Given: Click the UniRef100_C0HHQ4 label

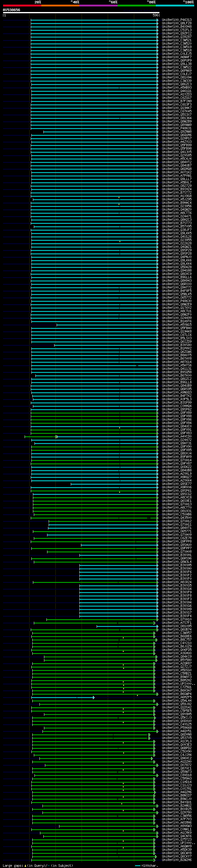Looking at the screenshot, I should (177, 406).
